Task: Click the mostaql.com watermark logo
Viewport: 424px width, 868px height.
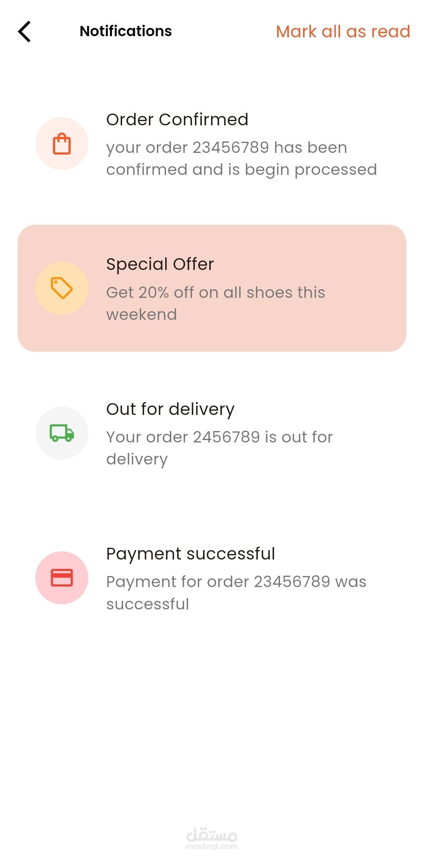Action: pos(212,839)
